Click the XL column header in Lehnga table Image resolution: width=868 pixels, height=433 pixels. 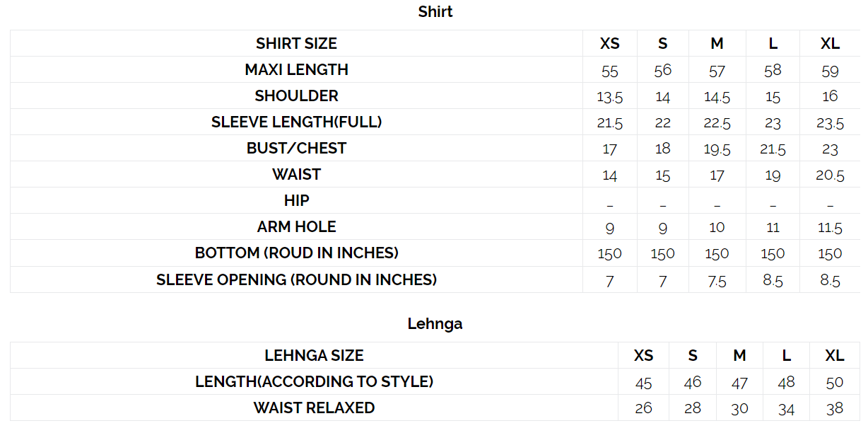tap(835, 356)
